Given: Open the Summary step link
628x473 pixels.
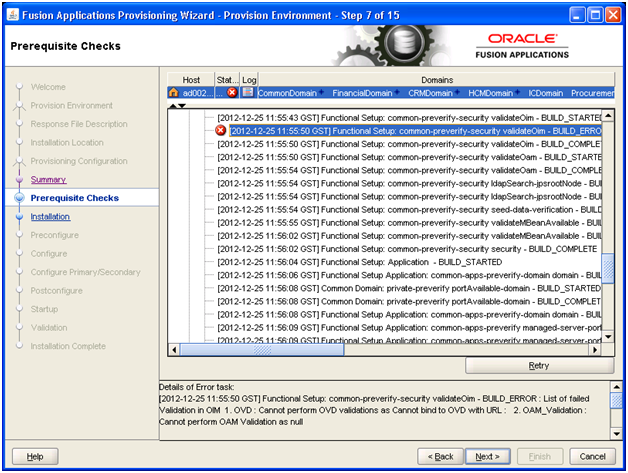Looking at the screenshot, I should coord(48,179).
